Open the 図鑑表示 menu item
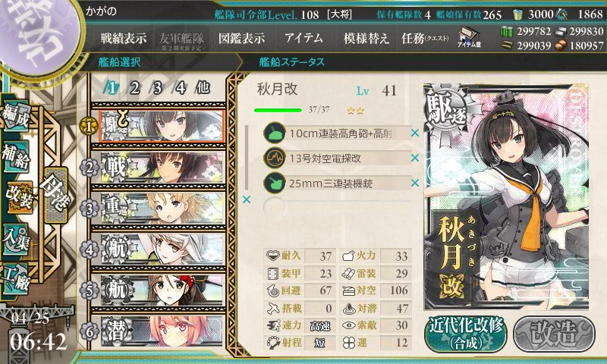This screenshot has width=607, height=364. pyautogui.click(x=241, y=38)
